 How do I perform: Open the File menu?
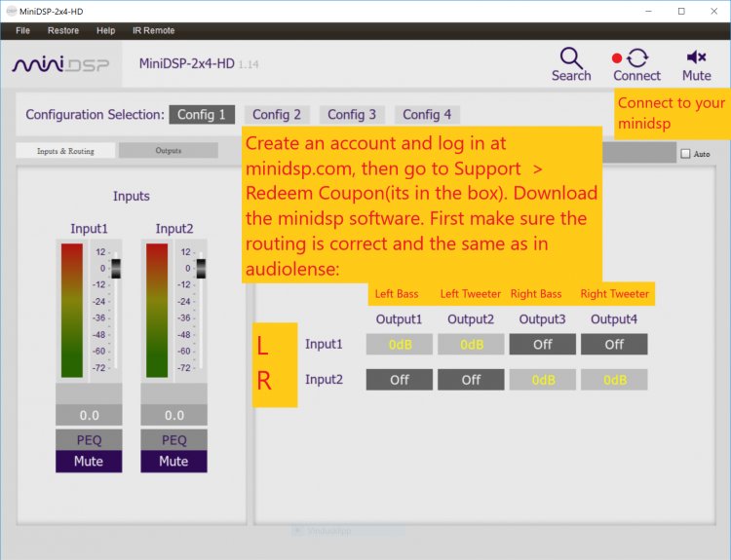[x=22, y=31]
